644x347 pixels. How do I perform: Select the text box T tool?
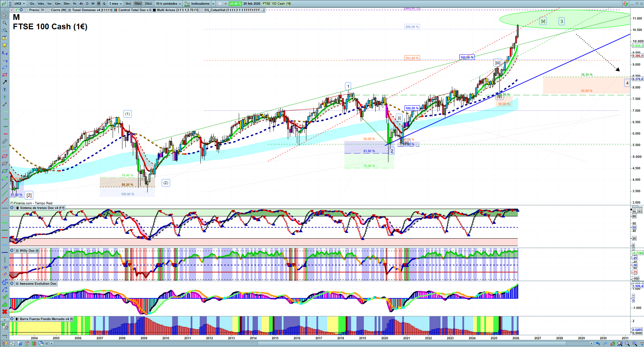[x=5, y=90]
